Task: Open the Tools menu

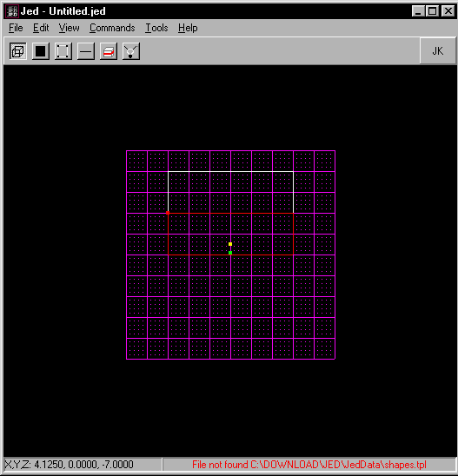Action: tap(156, 28)
